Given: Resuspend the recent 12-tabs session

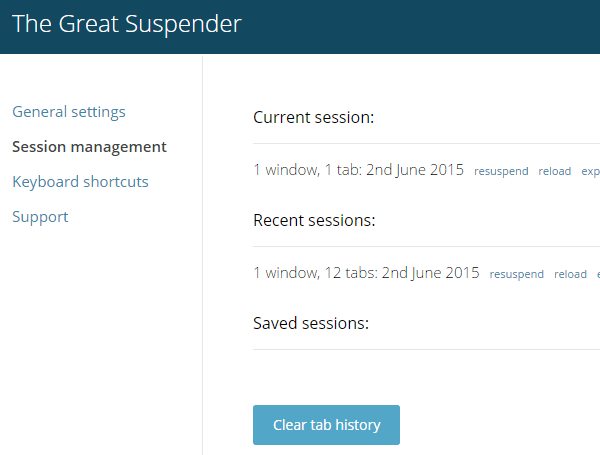Looking at the screenshot, I should (517, 274).
